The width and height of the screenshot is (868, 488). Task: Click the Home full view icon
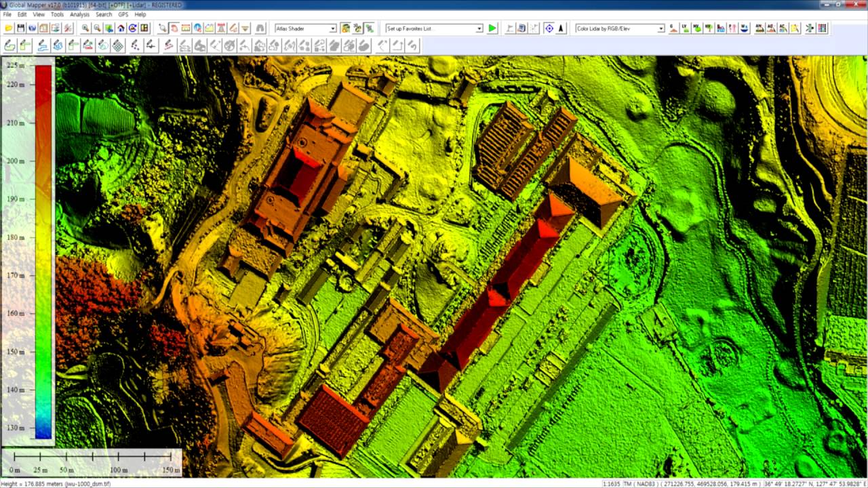[x=121, y=28]
